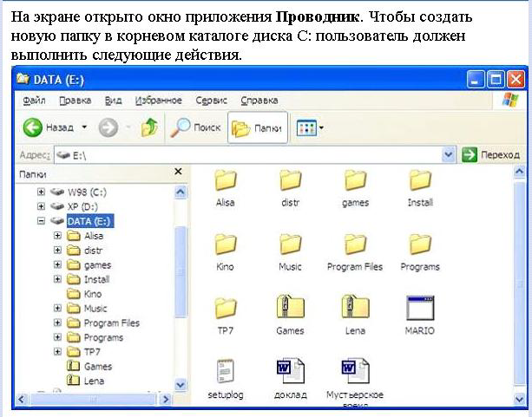Expand the XP (D:) drive node
The image size is (532, 417).
pos(41,206)
